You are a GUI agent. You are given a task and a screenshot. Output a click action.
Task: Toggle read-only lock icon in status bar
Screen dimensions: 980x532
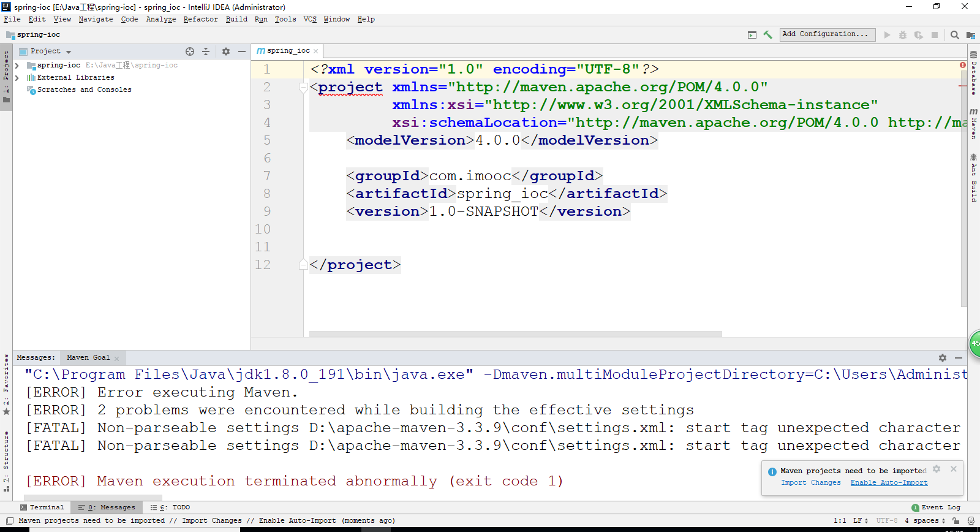point(956,521)
